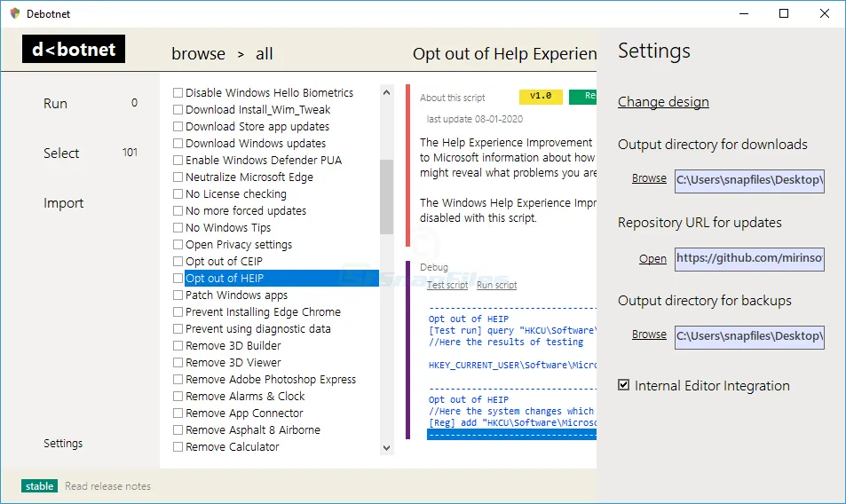Click the all breadcrumb
Screen dimensions: 846x504
(x=265, y=54)
